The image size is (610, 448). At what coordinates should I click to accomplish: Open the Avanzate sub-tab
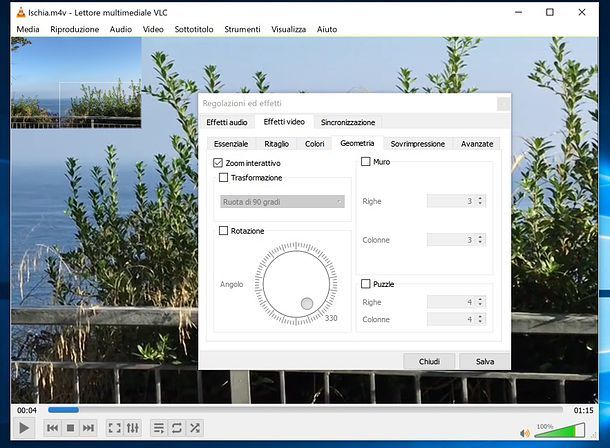pos(477,144)
